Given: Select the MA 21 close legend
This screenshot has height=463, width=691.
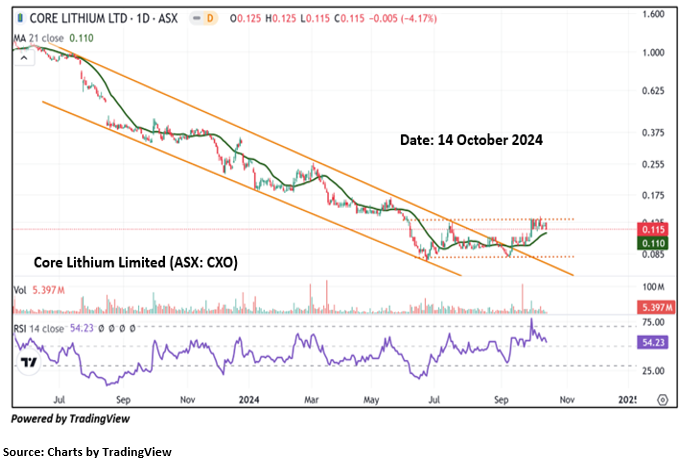Looking at the screenshot, I should click(53, 38).
